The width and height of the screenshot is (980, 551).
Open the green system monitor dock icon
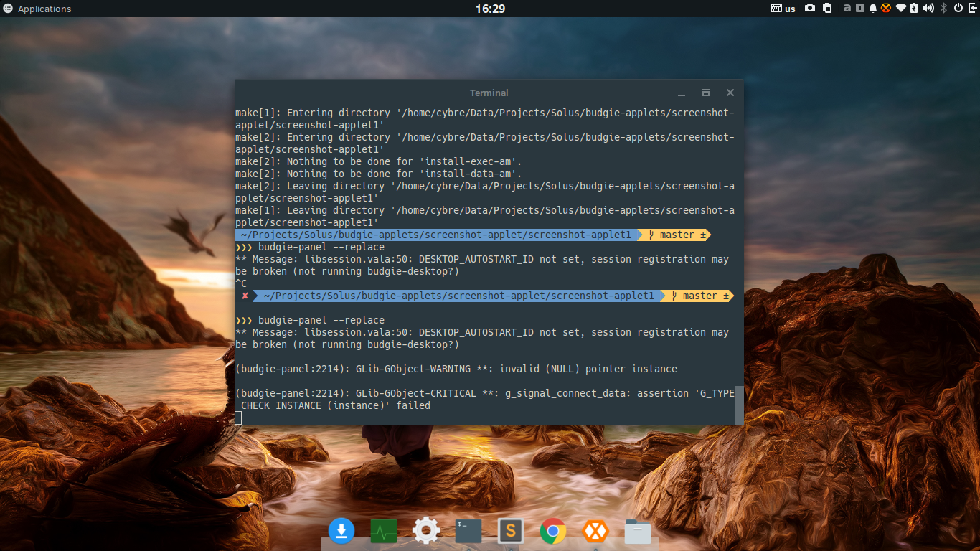384,531
